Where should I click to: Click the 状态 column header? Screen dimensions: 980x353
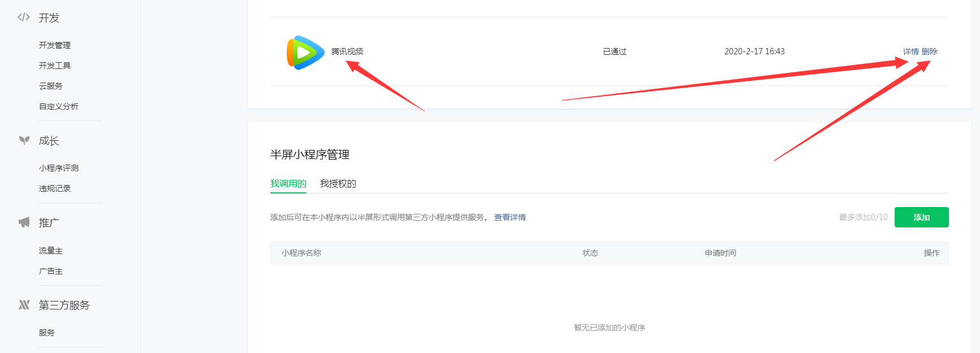click(590, 253)
